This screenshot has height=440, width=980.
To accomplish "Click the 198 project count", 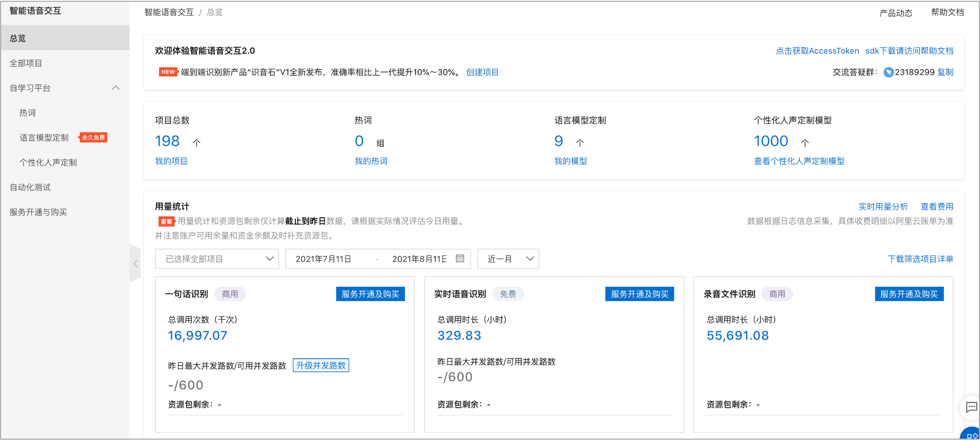I will click(167, 141).
